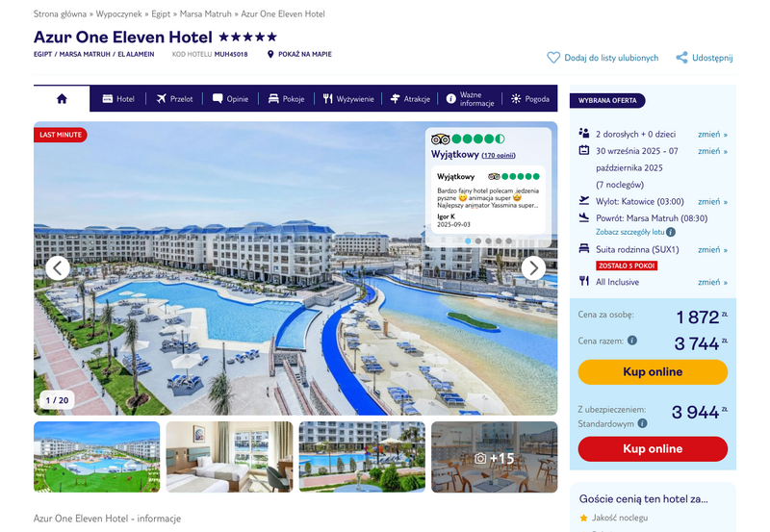Show next photo with right arrow
The height and width of the screenshot is (532, 770).
point(533,268)
